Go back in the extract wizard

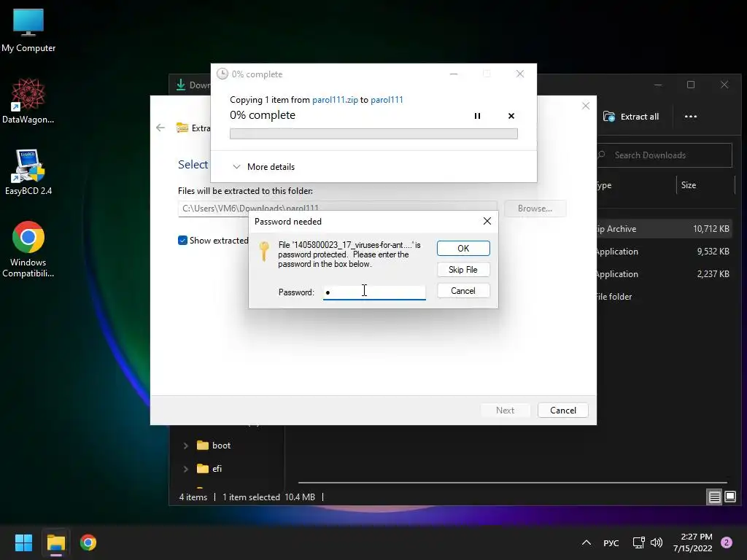click(160, 128)
